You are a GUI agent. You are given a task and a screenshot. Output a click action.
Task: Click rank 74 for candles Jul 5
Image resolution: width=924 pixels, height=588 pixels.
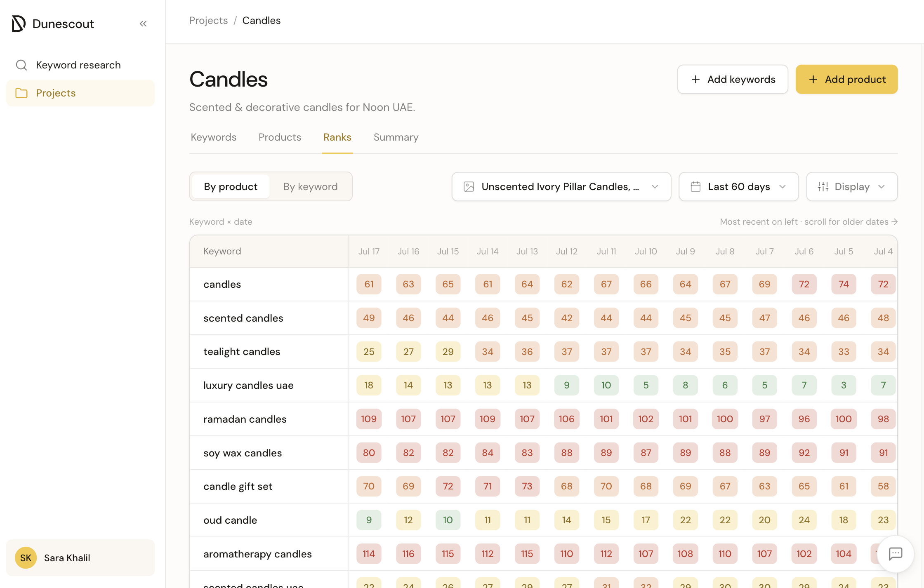[844, 285]
